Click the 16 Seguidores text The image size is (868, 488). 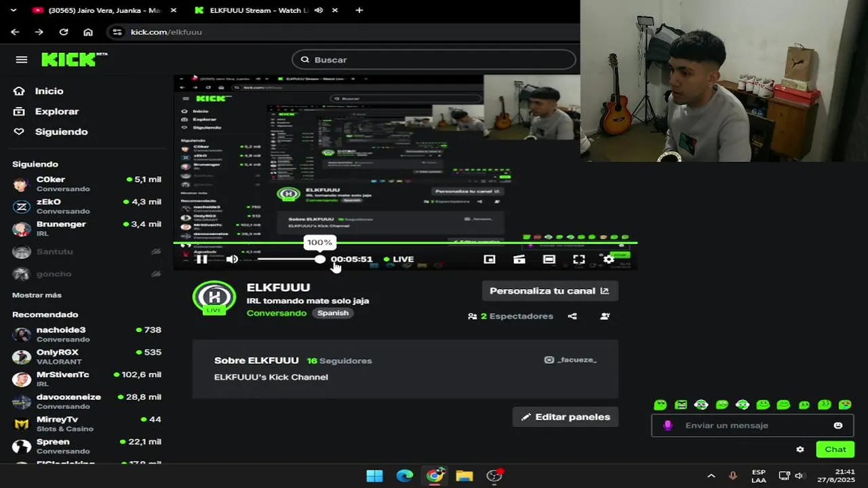click(339, 361)
